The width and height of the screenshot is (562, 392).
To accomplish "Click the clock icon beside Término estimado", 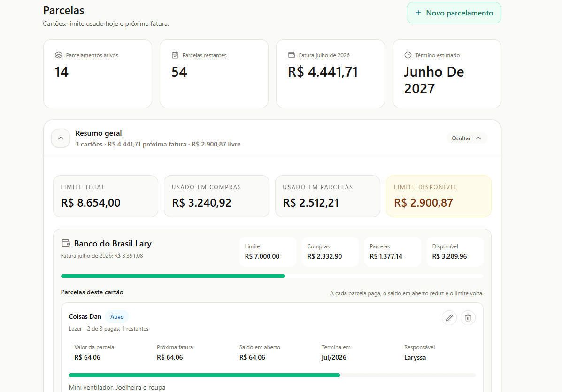I will click(408, 55).
